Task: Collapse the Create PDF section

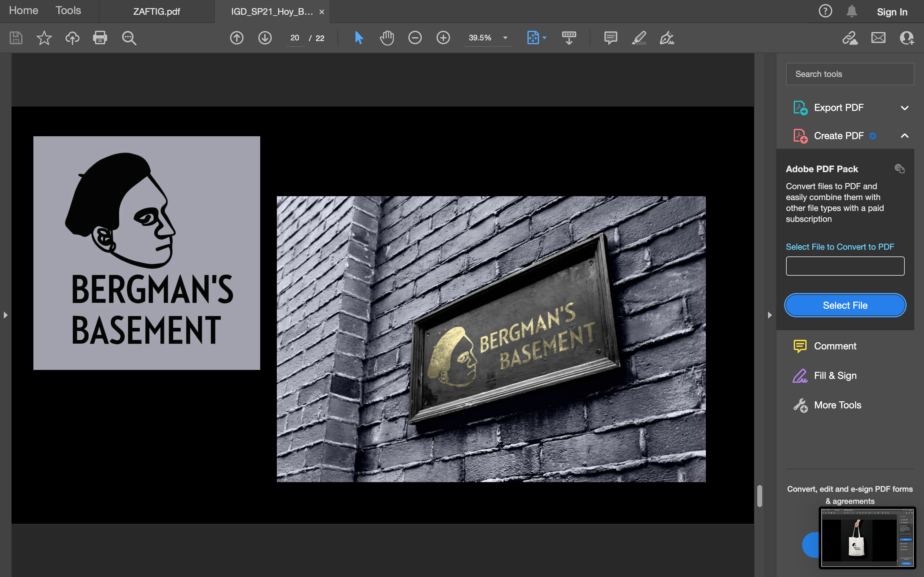Action: (904, 136)
